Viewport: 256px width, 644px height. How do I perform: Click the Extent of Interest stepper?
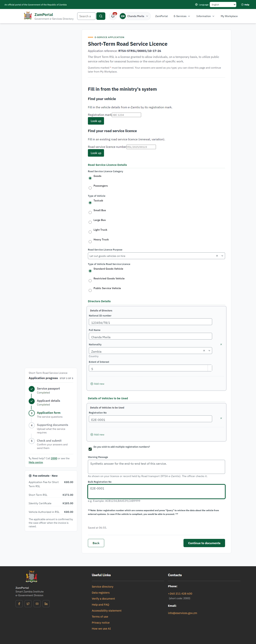tap(210, 368)
